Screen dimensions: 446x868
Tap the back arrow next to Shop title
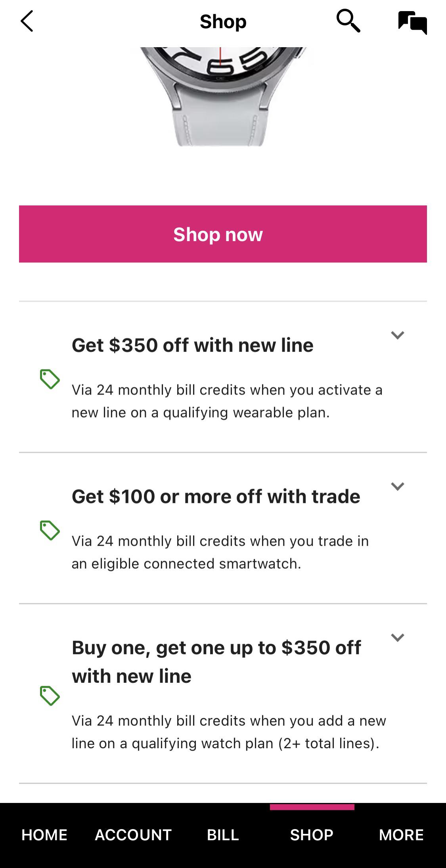click(x=27, y=22)
